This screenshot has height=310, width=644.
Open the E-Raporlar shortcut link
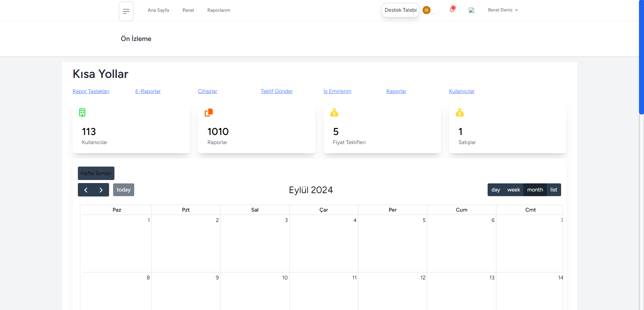[148, 91]
